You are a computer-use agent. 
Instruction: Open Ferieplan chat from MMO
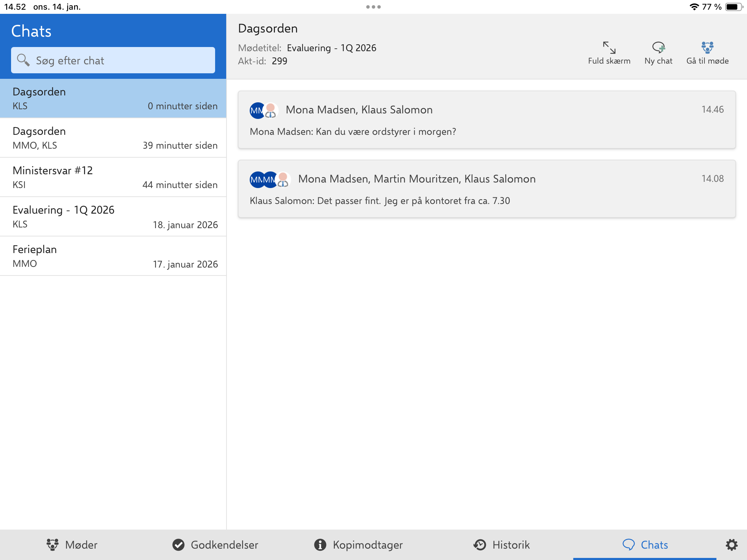coord(113,256)
